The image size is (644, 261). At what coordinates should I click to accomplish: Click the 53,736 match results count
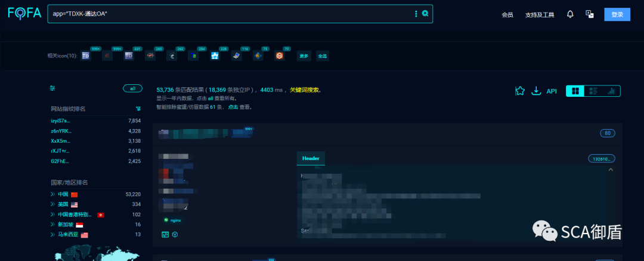165,90
